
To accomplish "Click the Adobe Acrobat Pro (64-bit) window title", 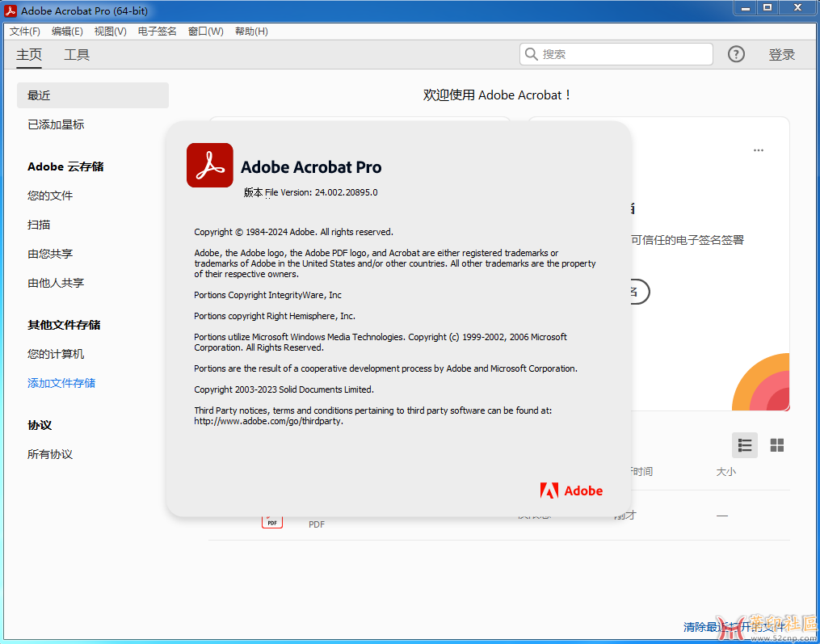I will point(85,11).
